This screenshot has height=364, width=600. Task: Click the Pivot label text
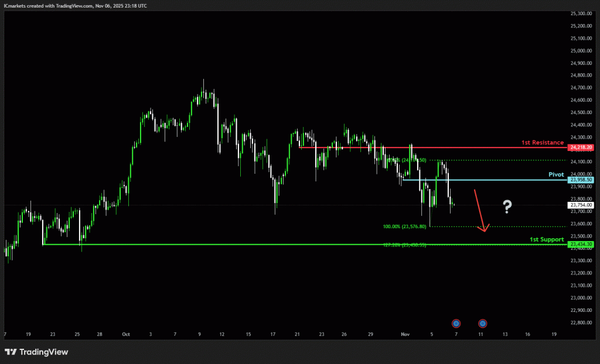[556, 174]
